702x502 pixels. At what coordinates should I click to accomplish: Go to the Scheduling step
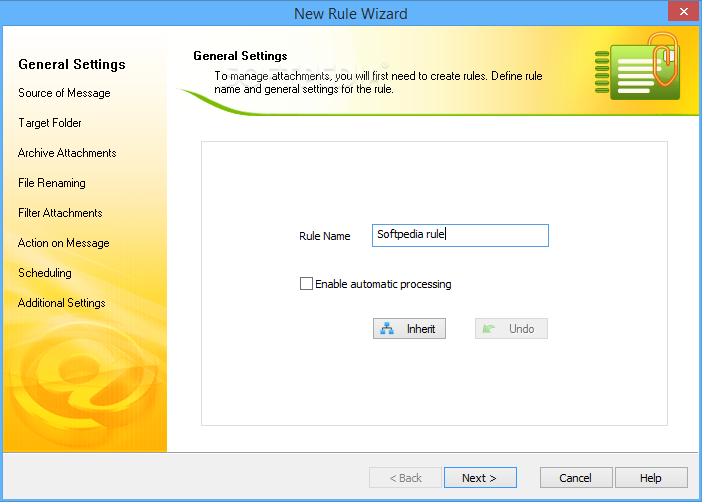click(45, 273)
